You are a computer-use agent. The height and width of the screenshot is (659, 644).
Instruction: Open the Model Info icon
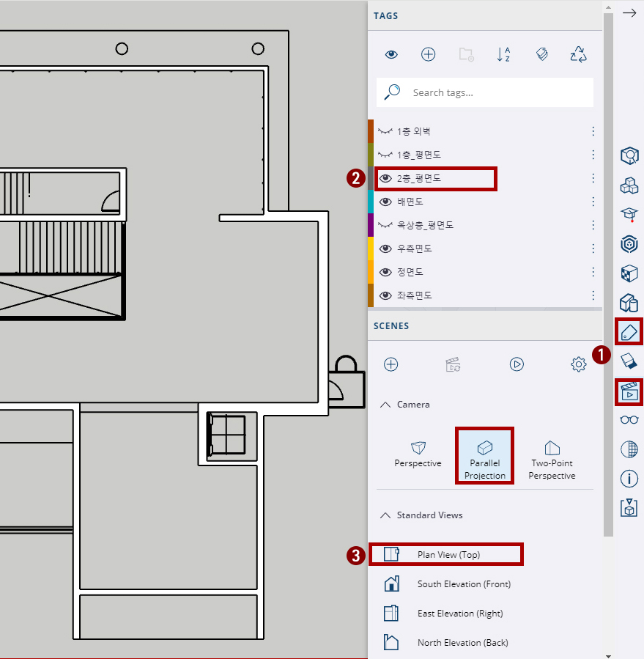pos(629,478)
